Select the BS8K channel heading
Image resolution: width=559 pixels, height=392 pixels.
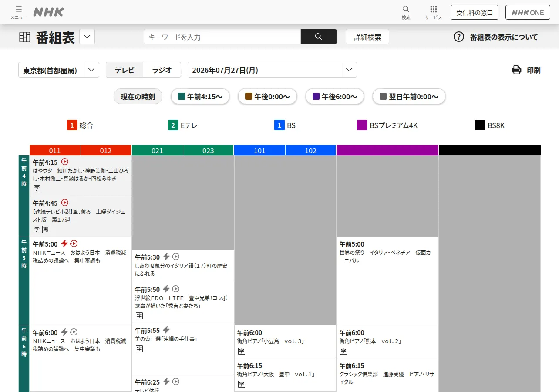tap(490, 125)
